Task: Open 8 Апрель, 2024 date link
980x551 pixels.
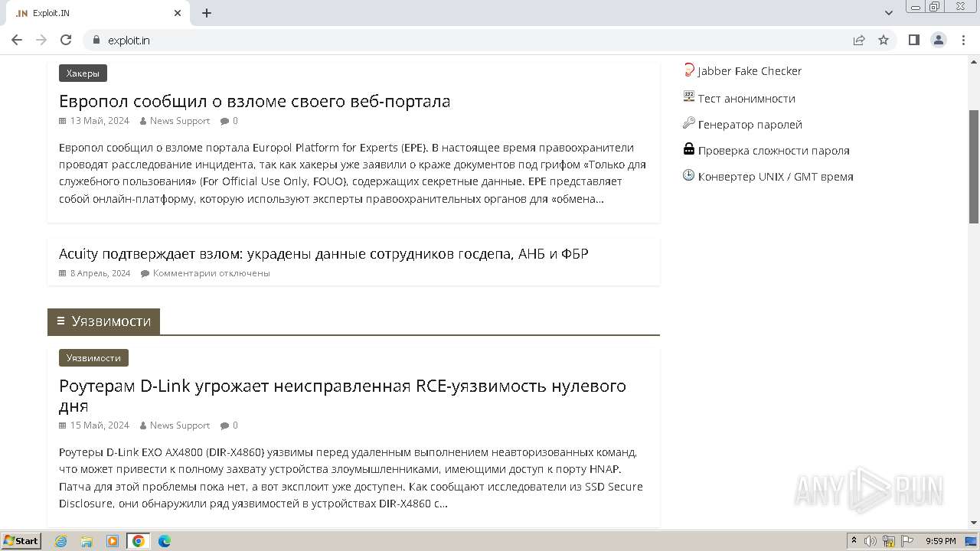Action: [100, 273]
